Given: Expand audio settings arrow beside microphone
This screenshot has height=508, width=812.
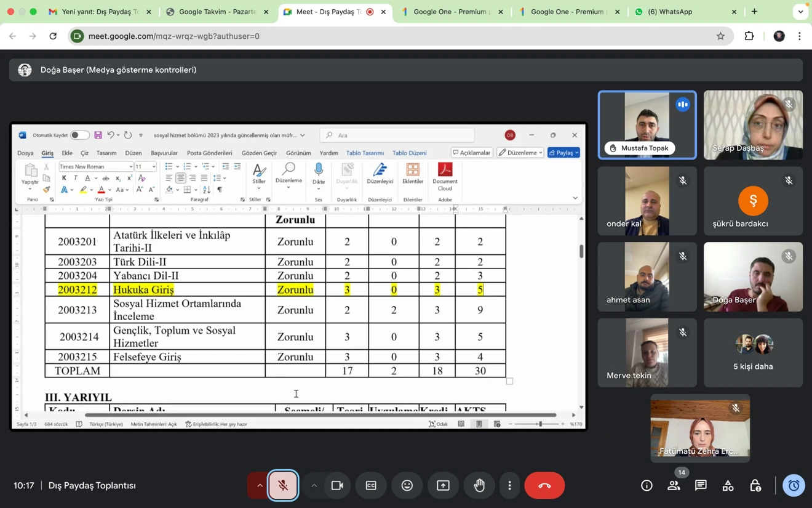Looking at the screenshot, I should pos(260,485).
